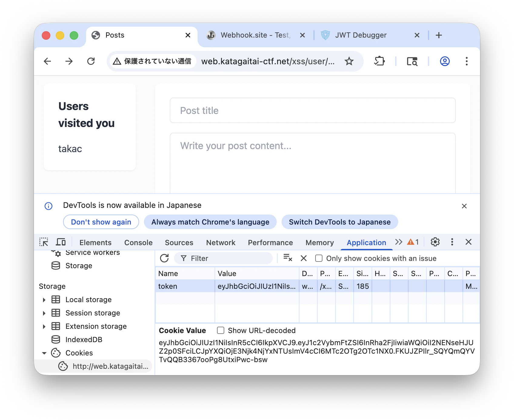
Task: Sort cookies by the Name column header
Action: click(x=185, y=273)
